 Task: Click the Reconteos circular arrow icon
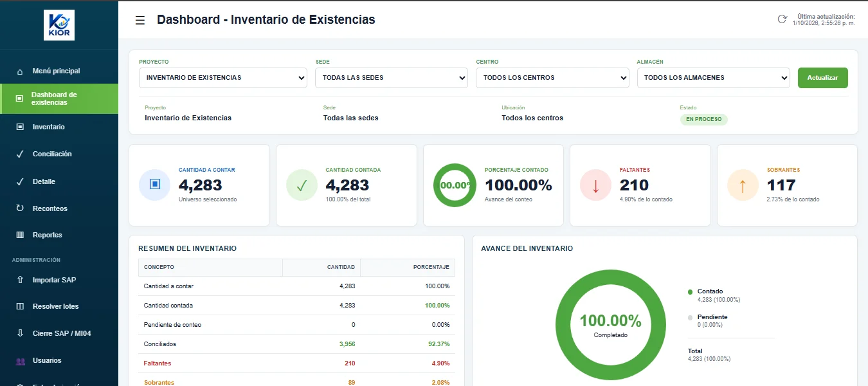[x=20, y=208]
